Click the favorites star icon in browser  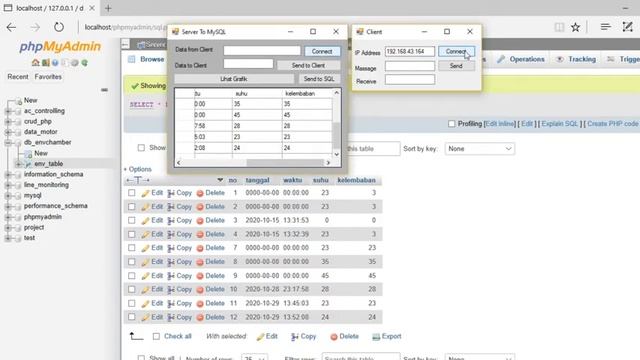[x=576, y=27]
